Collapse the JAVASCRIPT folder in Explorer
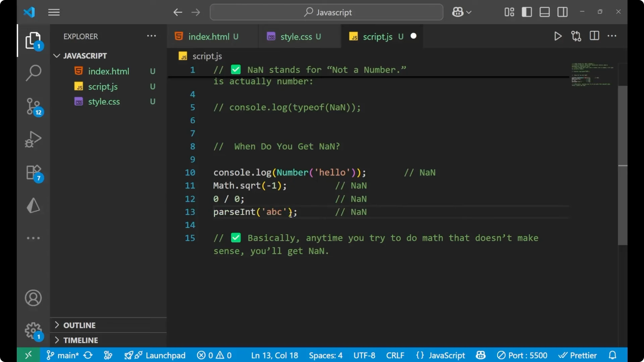 coord(56,56)
